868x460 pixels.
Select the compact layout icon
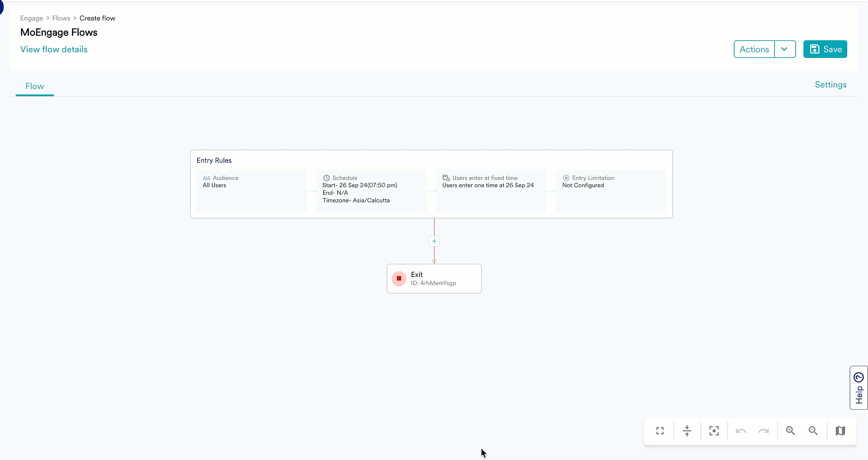pyautogui.click(x=687, y=431)
